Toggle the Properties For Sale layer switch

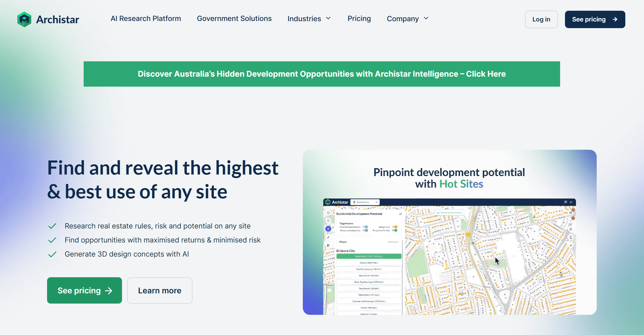click(x=395, y=230)
